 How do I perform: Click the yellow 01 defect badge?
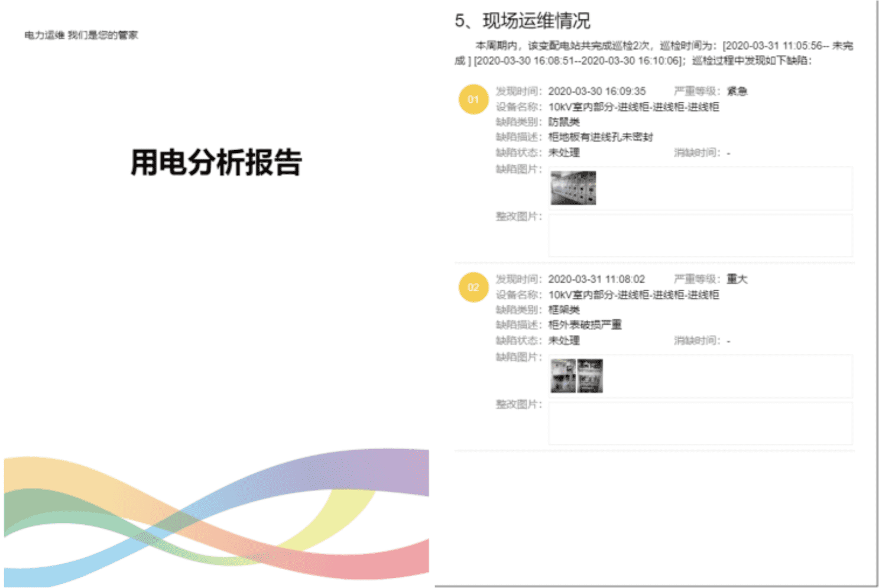473,99
